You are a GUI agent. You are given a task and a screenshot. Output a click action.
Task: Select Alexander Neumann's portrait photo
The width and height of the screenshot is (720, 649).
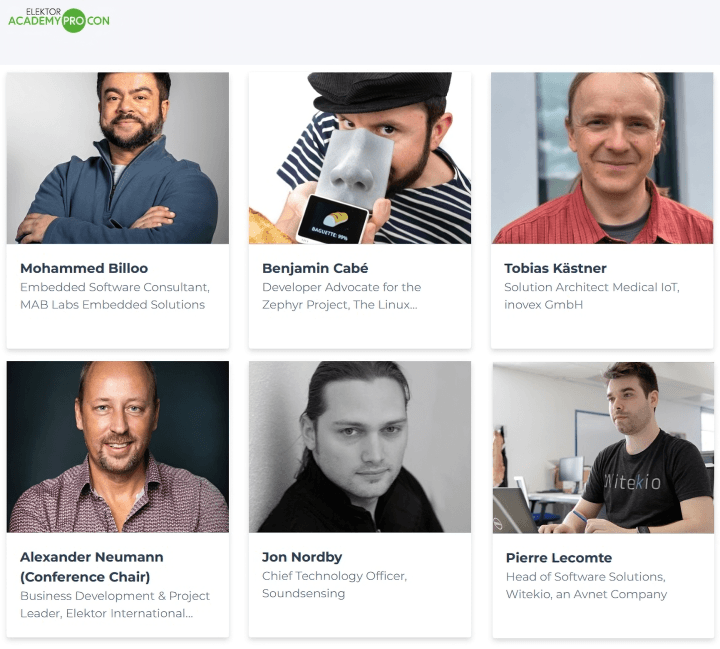click(118, 447)
